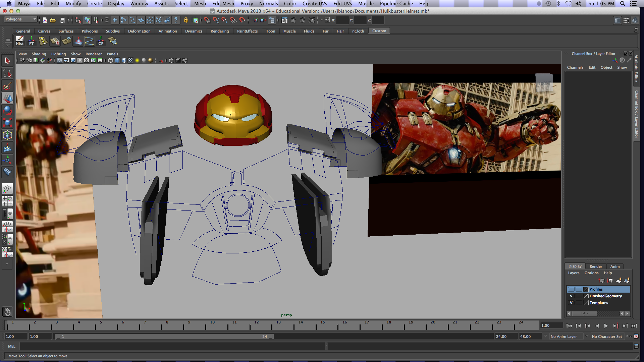Toggle display type box of FinishedGeometry layer
Screen dimensions: 644x362
click(x=579, y=296)
